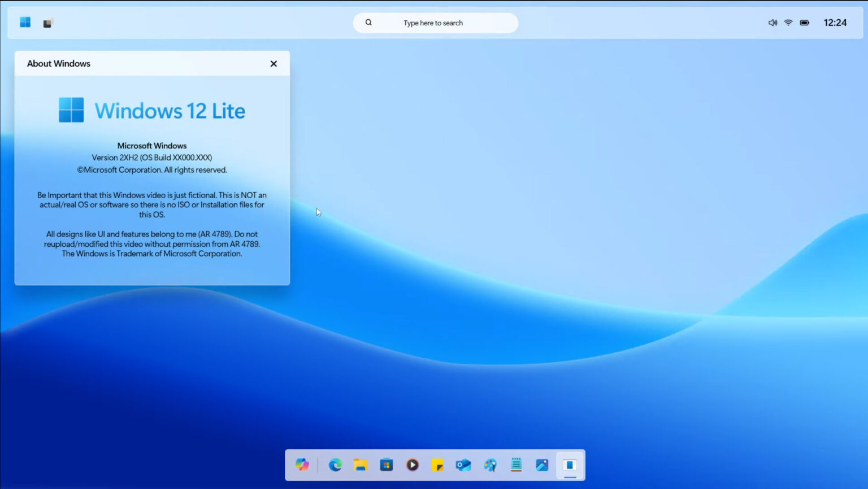Open the Photos app
This screenshot has width=868, height=489.
(541, 465)
